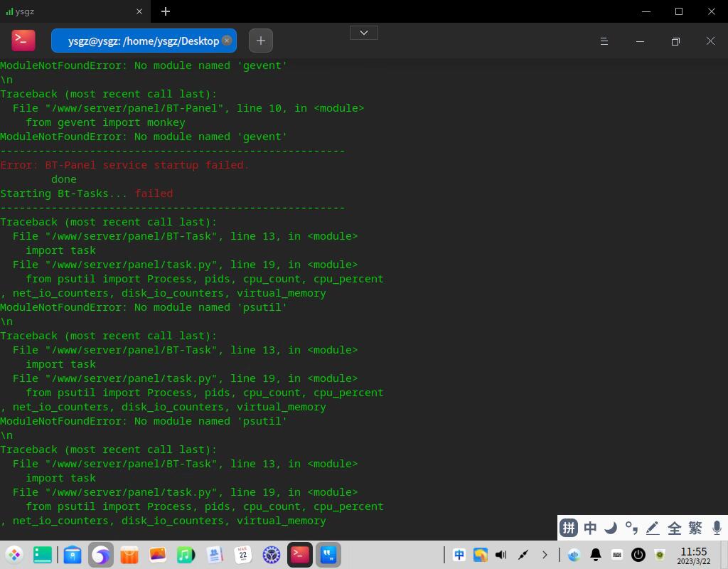Click the 'done' text under the error line

click(x=63, y=179)
